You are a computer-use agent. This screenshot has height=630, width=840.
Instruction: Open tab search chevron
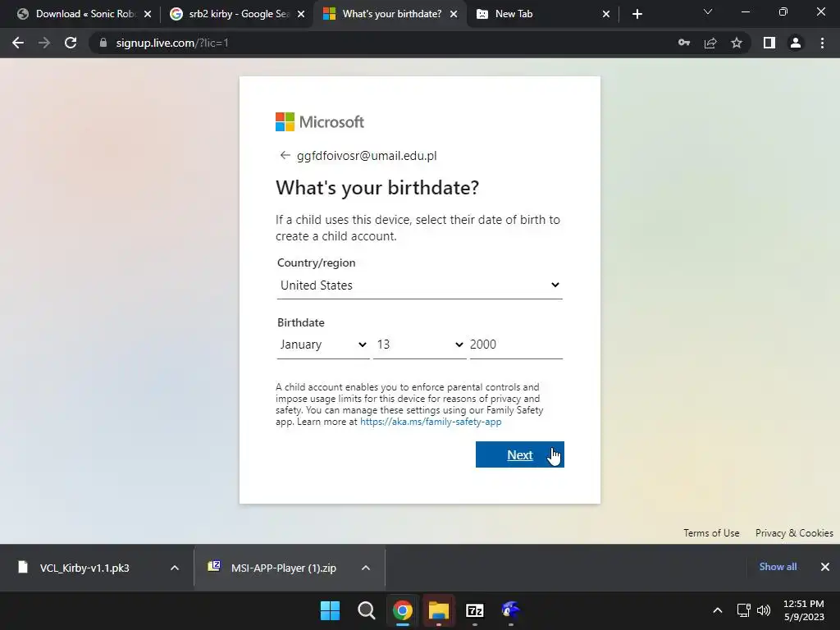(708, 11)
